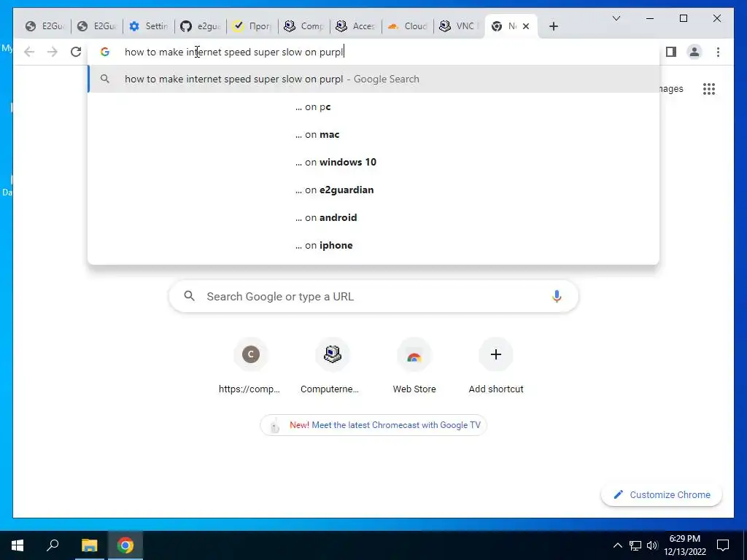
Task: Click the Chrome taskbar icon
Action: point(125,545)
